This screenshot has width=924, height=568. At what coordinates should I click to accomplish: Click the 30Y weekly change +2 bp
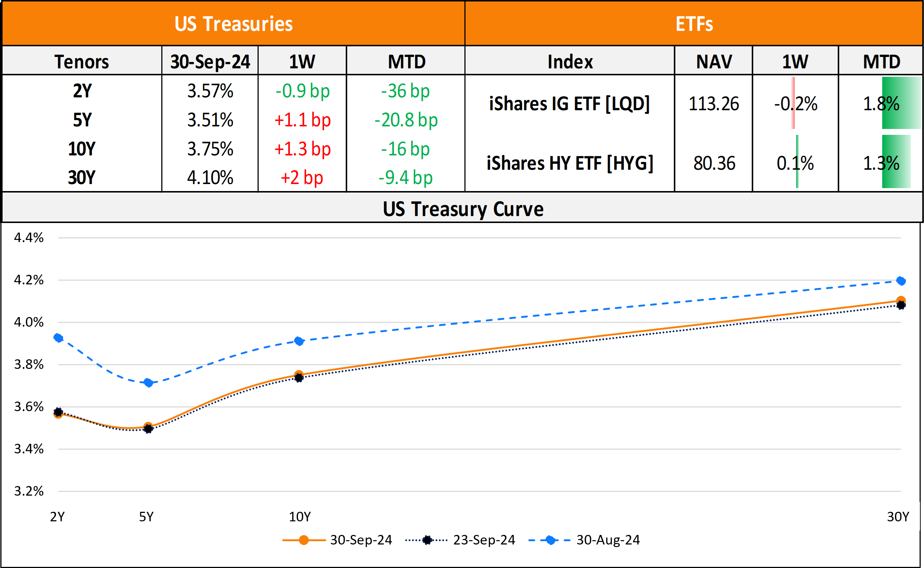coord(302,177)
